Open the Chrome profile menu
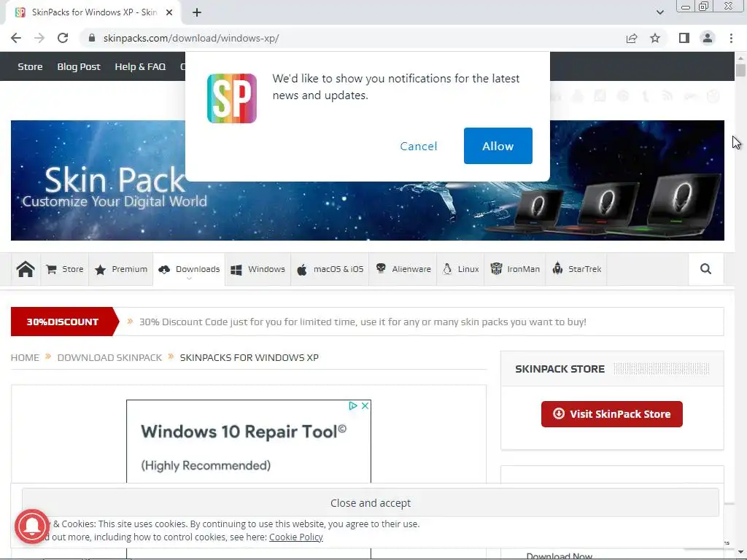 click(708, 38)
